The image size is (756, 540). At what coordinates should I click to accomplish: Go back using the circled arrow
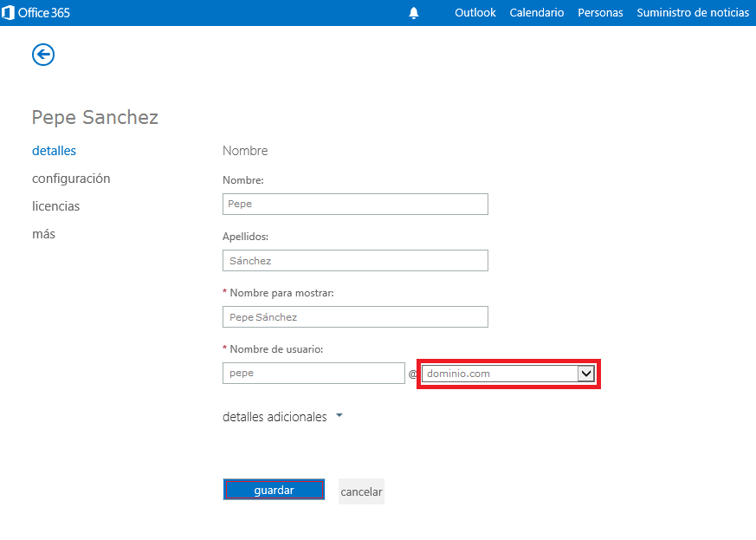click(x=43, y=55)
